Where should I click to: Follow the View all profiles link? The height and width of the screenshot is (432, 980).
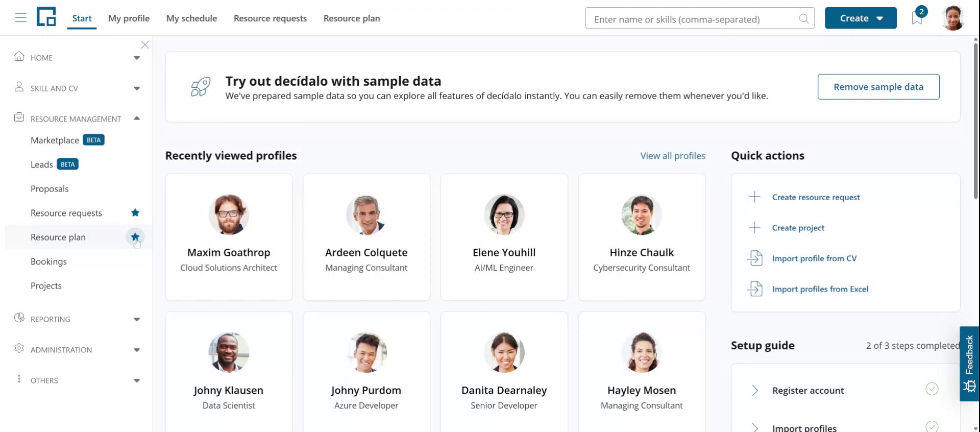(672, 156)
